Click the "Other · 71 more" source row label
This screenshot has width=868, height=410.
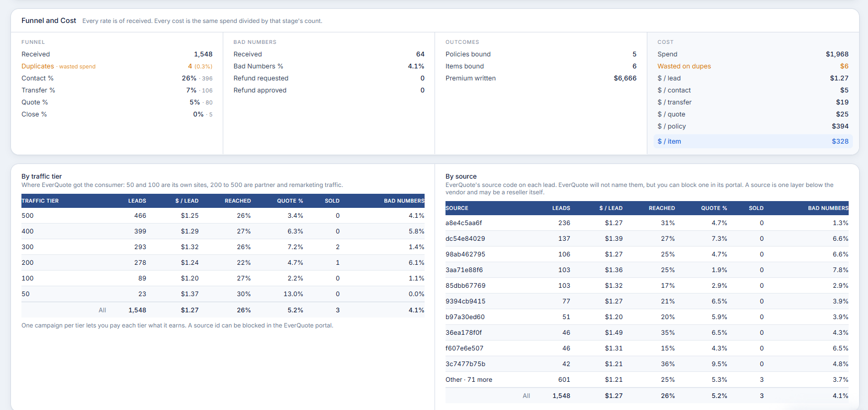(469, 380)
